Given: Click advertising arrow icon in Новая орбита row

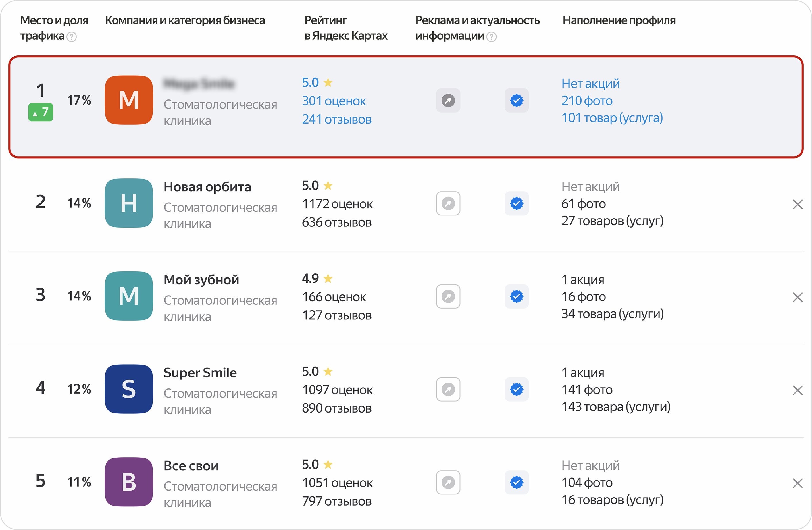Looking at the screenshot, I should (448, 204).
